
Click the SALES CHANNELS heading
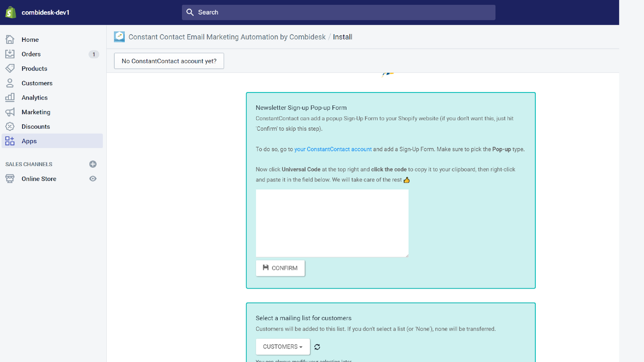point(29,164)
